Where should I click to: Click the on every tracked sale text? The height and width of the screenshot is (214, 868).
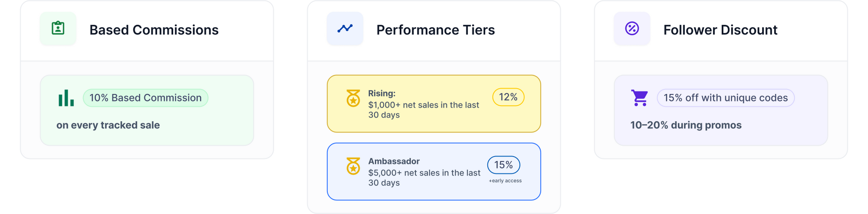click(108, 125)
